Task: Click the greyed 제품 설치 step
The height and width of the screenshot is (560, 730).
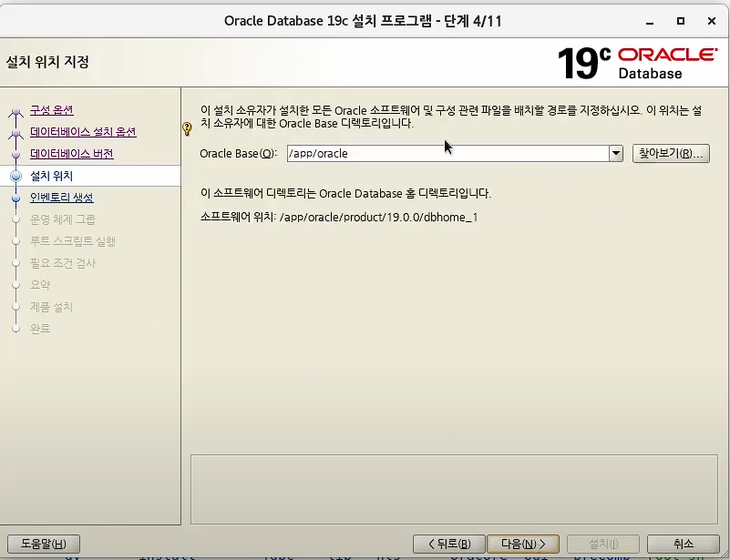Action: click(x=51, y=307)
